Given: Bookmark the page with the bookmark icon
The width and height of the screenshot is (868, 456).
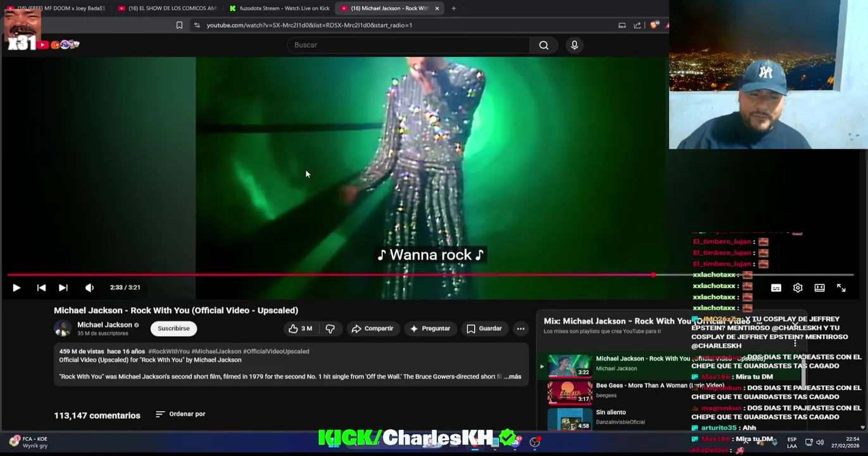Looking at the screenshot, I should tap(179, 25).
